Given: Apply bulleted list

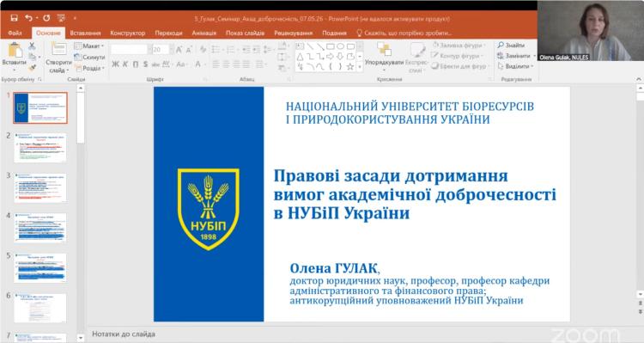Looking at the screenshot, I should click(216, 50).
